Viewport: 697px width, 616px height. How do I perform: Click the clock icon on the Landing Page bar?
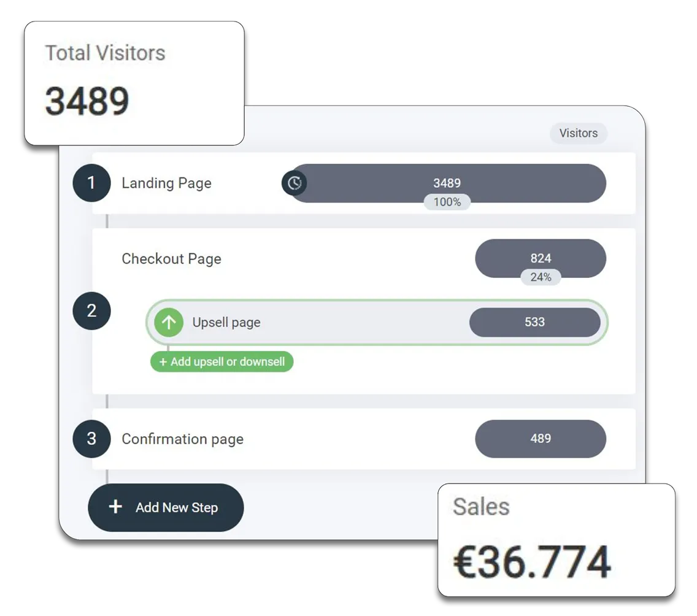tap(295, 183)
